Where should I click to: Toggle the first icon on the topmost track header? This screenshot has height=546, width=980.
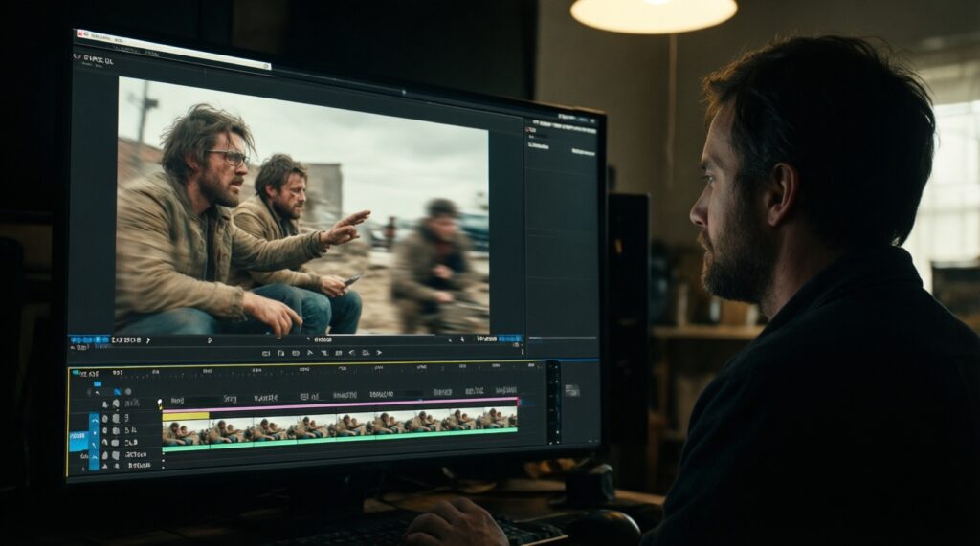pos(105,404)
